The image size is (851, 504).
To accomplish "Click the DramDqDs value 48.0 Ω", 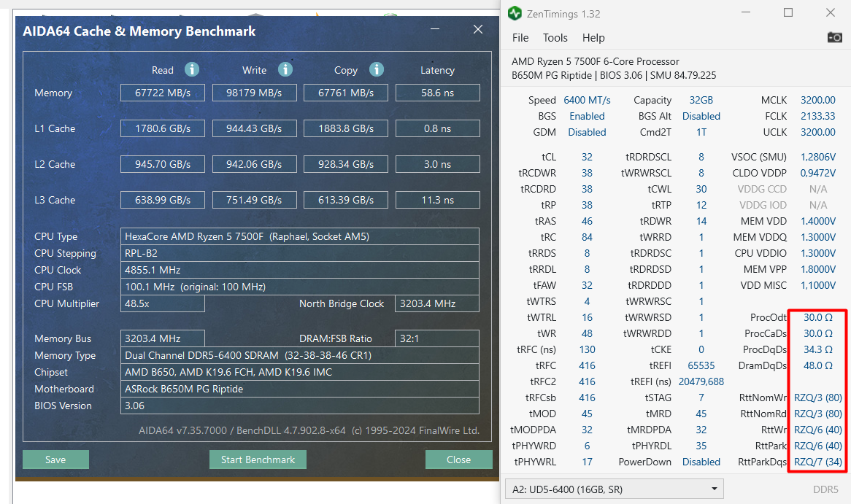I will pyautogui.click(x=818, y=365).
